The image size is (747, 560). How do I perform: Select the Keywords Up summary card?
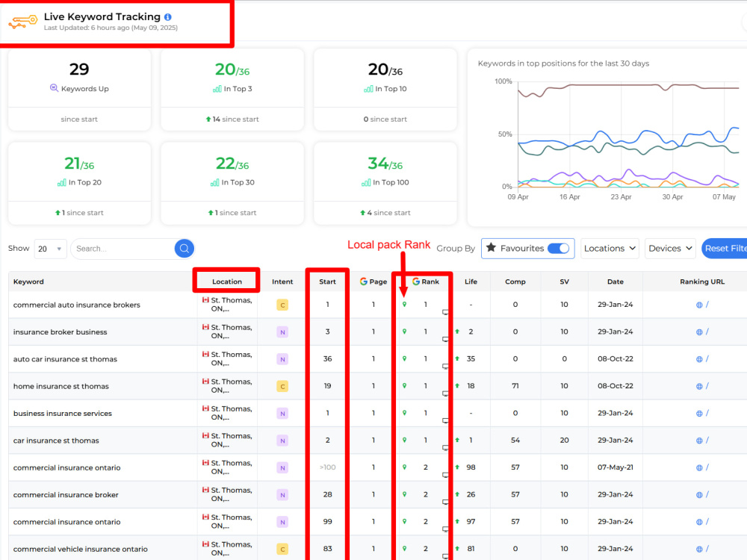point(80,90)
